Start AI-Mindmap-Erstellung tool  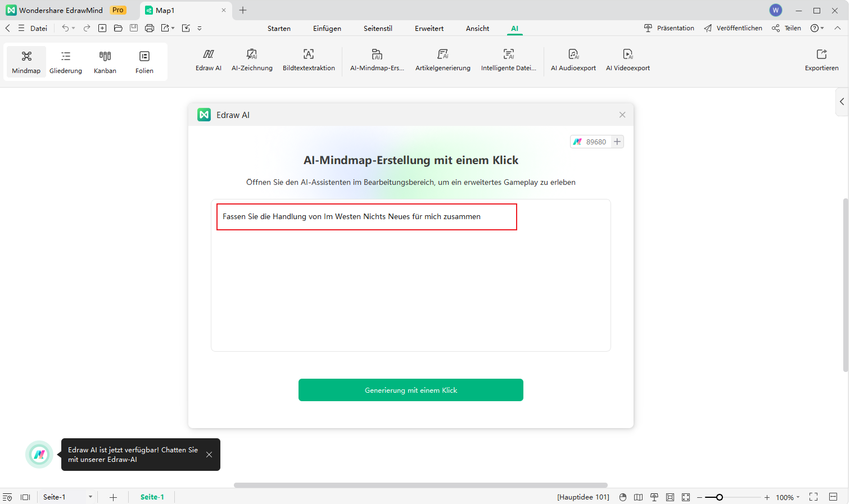pos(377,60)
